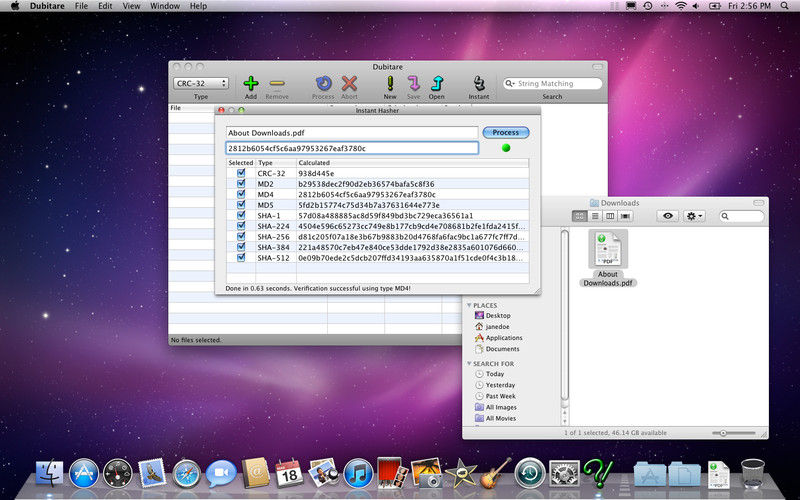Open iChat from the Dock

221,473
